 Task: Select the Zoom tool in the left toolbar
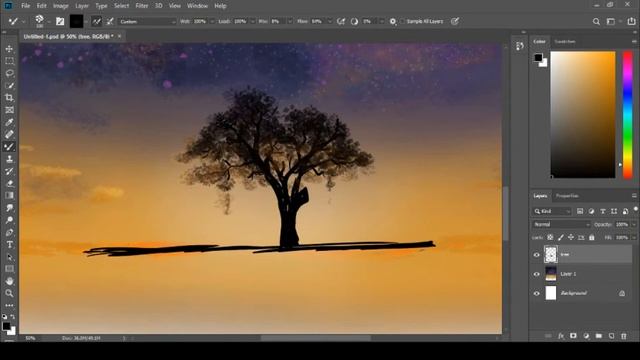(9, 293)
